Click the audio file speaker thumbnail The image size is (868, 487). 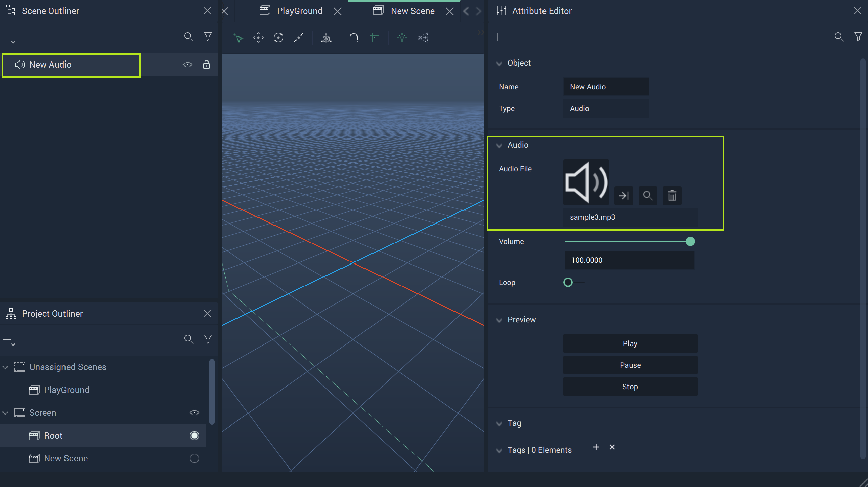586,182
